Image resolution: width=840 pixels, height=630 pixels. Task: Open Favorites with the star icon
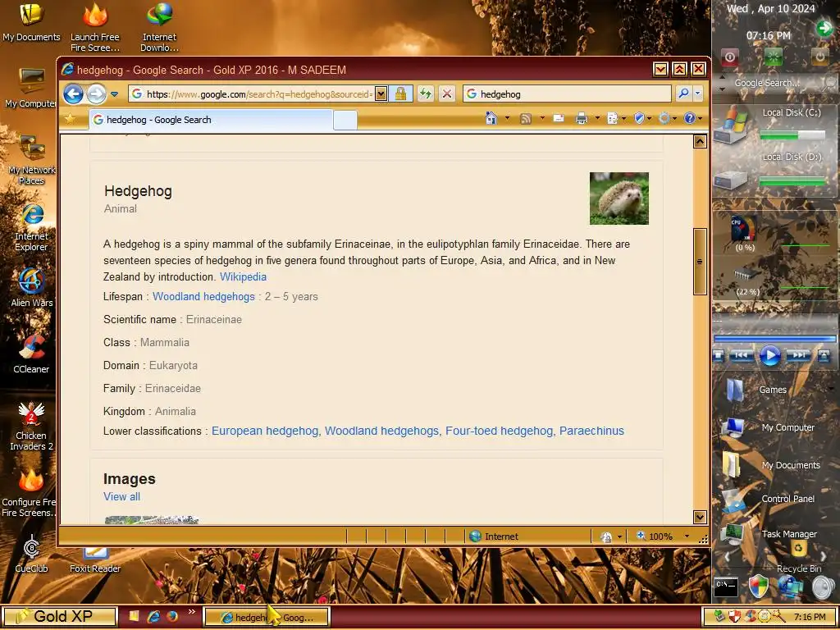tap(71, 119)
